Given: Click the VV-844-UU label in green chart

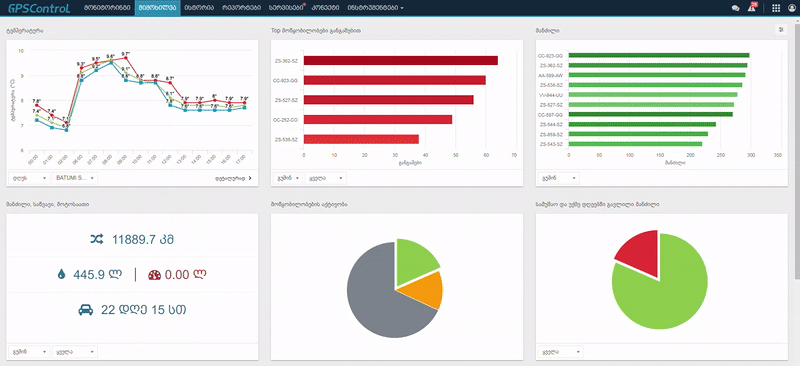Looking at the screenshot, I should [x=551, y=94].
